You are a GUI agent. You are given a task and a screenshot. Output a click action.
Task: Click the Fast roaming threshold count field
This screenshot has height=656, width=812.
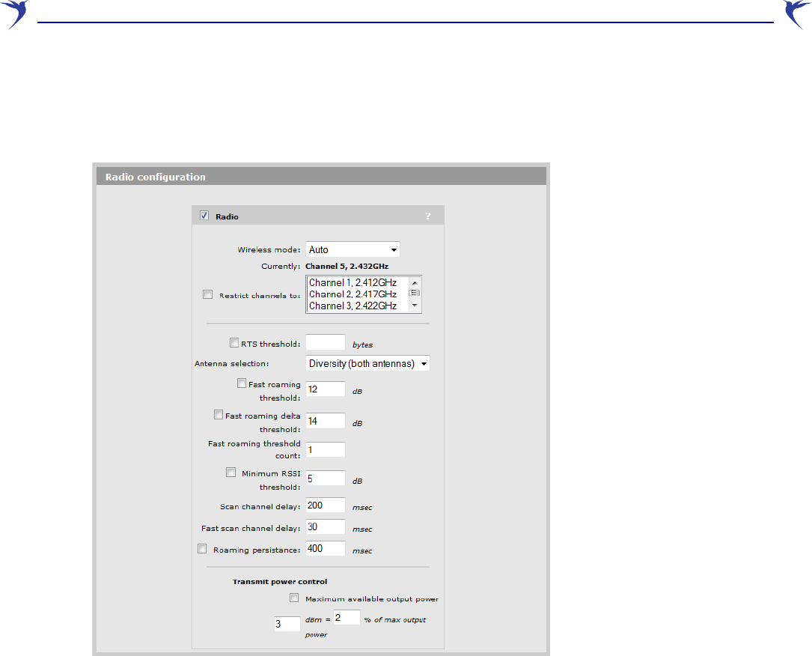pyautogui.click(x=326, y=450)
